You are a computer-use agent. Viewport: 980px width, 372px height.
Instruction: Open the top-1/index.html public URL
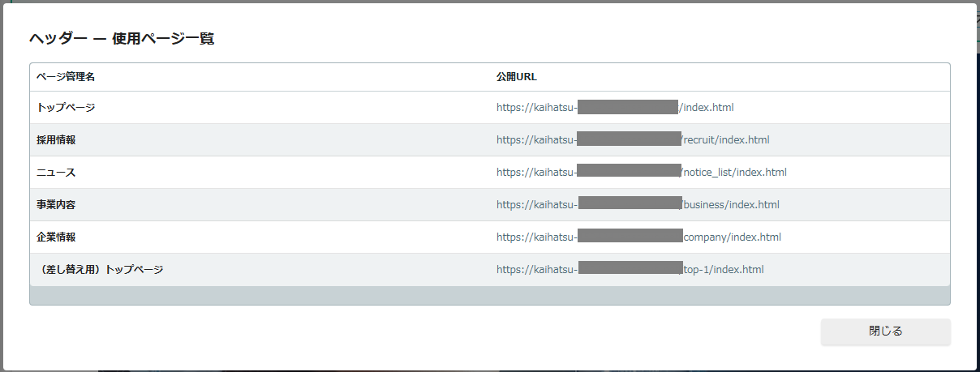630,269
